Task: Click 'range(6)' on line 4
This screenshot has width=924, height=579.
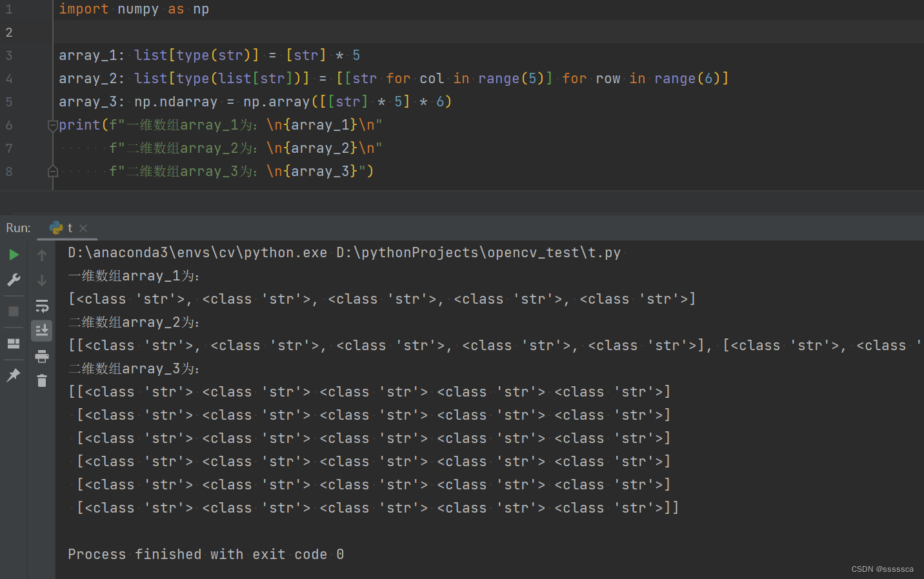Action: point(687,79)
